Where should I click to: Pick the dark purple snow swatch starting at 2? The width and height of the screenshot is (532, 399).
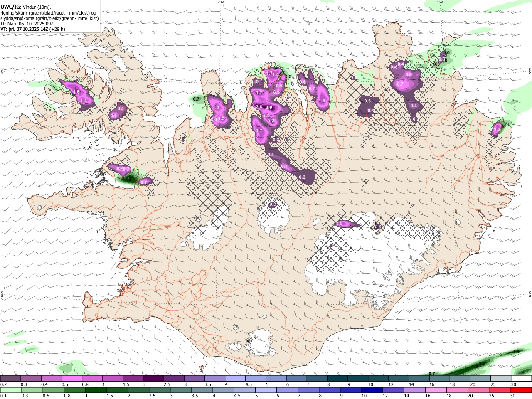pyautogui.click(x=153, y=379)
